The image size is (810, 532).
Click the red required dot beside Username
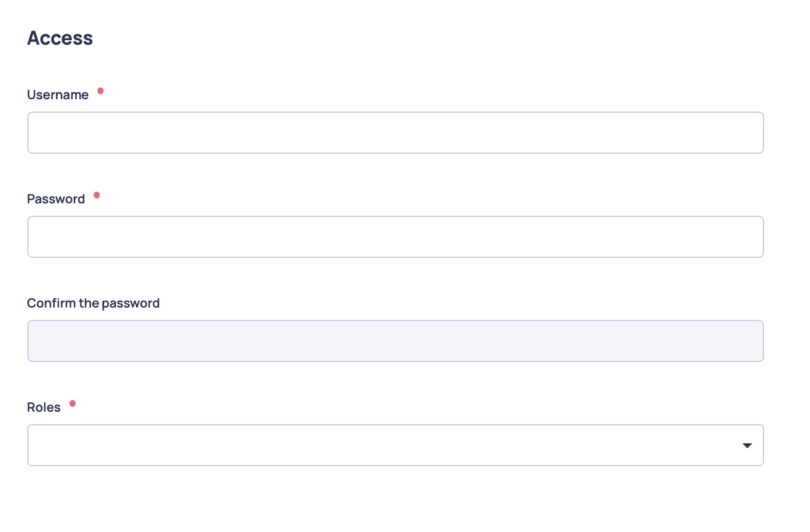pyautogui.click(x=100, y=91)
